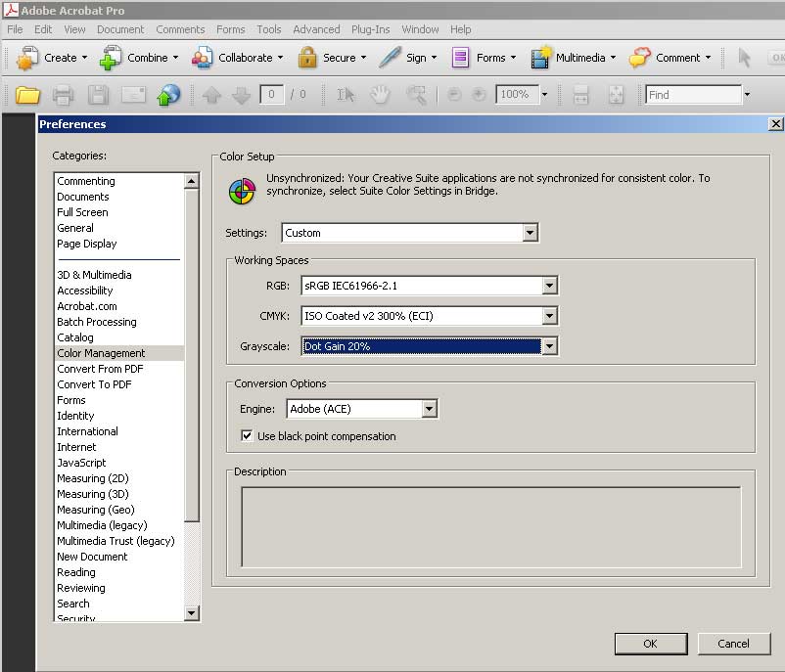
Task: Click the Upload globe icon
Action: (168, 95)
